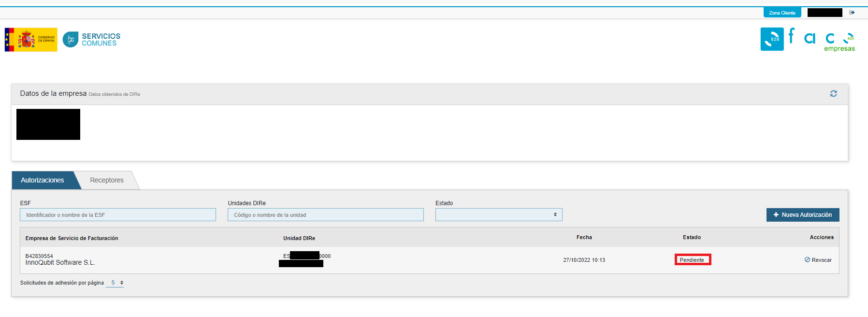Click the Revocar prohibition icon
Viewport: 868px width, 317px height.
click(x=807, y=260)
